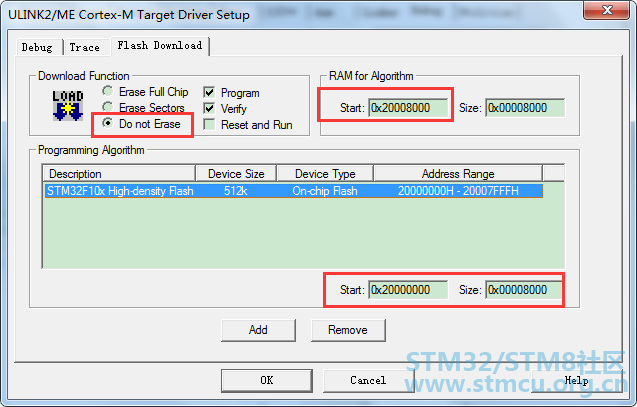The width and height of the screenshot is (637, 407).
Task: Click the RAM for Algorithm Start field
Action: coord(408,108)
